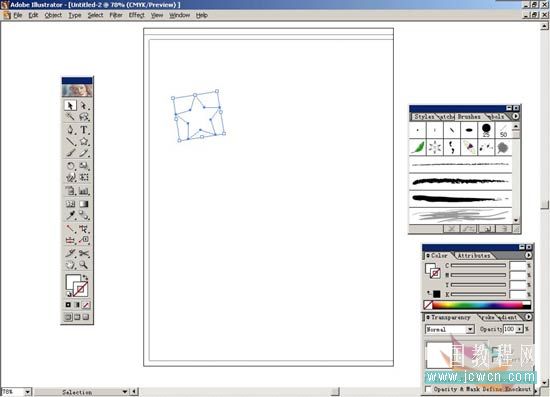The image size is (550, 397).
Task: Select the Slice knife tool
Action: [70, 253]
